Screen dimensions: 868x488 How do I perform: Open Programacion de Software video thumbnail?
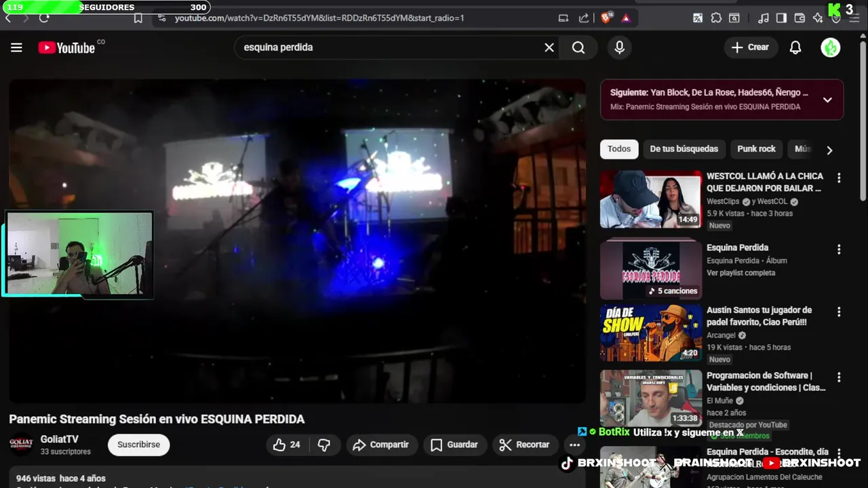click(650, 398)
